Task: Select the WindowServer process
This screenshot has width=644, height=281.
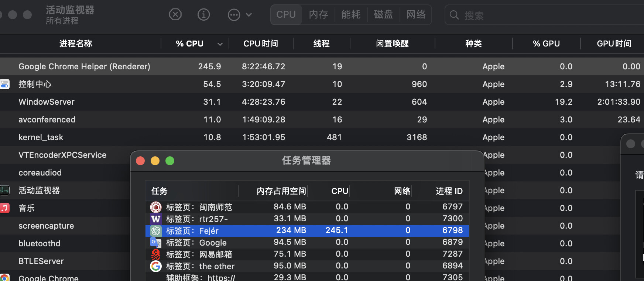Action: click(x=47, y=102)
